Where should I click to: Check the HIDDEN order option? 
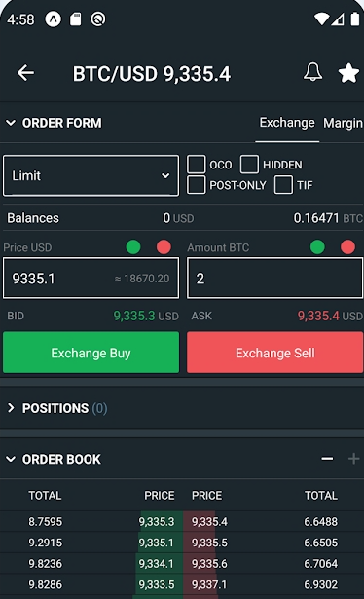tap(249, 165)
